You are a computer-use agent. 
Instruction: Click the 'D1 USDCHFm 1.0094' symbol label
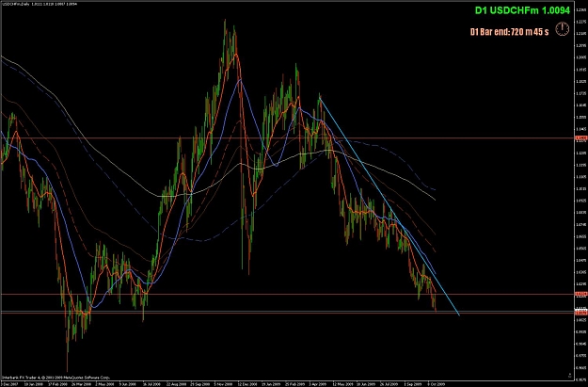coord(522,10)
